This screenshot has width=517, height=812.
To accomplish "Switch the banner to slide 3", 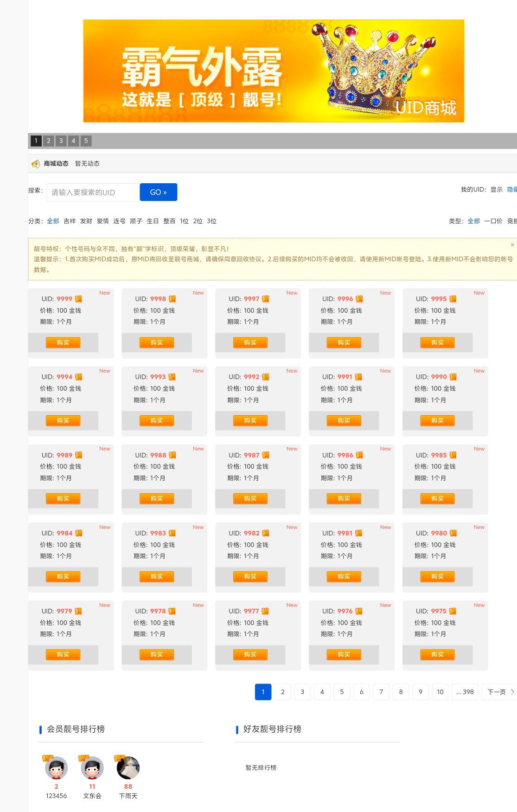I will [x=61, y=141].
